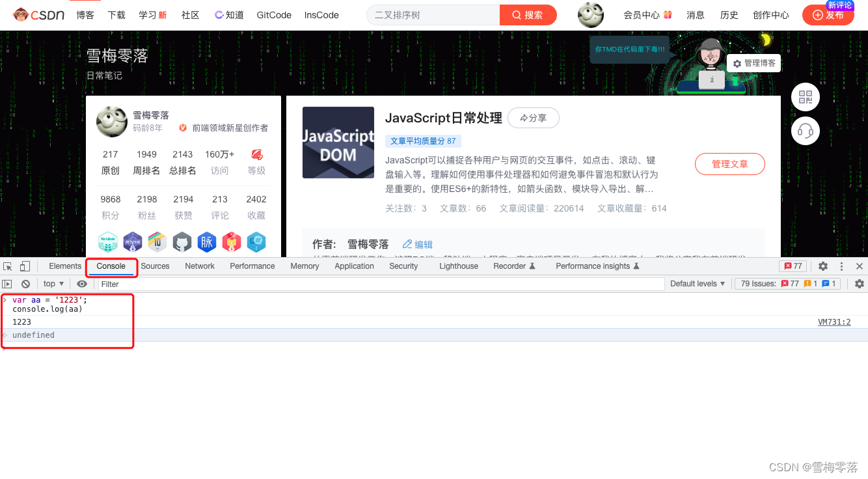Viewport: 868px width, 479px height.
Task: Focus the console Filter input
Action: tap(381, 284)
